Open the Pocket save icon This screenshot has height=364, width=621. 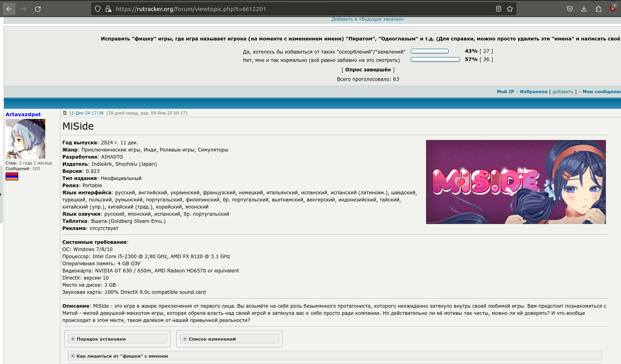569,9
